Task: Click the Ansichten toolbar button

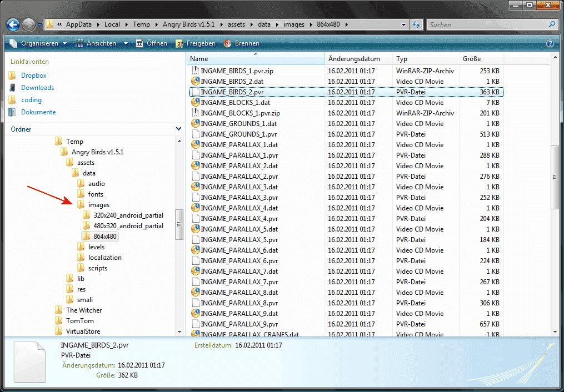Action: coord(96,43)
